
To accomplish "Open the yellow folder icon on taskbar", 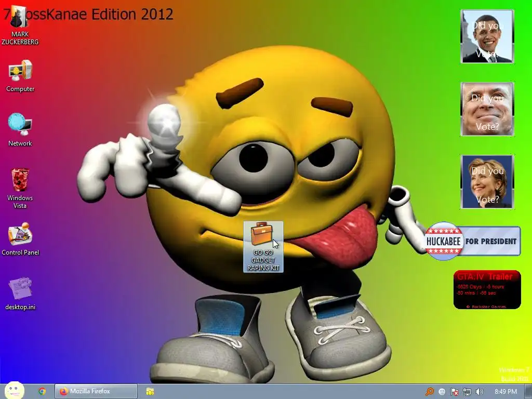I will (150, 391).
